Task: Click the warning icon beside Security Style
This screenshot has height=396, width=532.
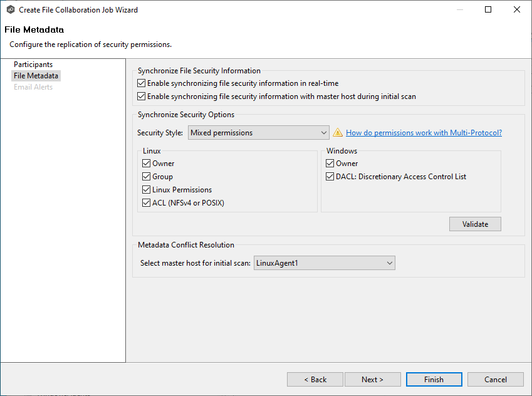Action: [x=338, y=133]
